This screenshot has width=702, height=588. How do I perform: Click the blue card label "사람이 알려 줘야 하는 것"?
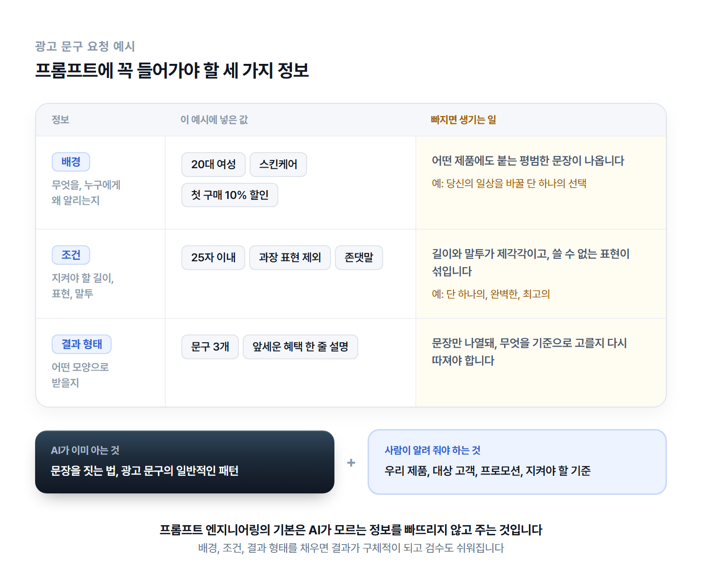[x=432, y=450]
